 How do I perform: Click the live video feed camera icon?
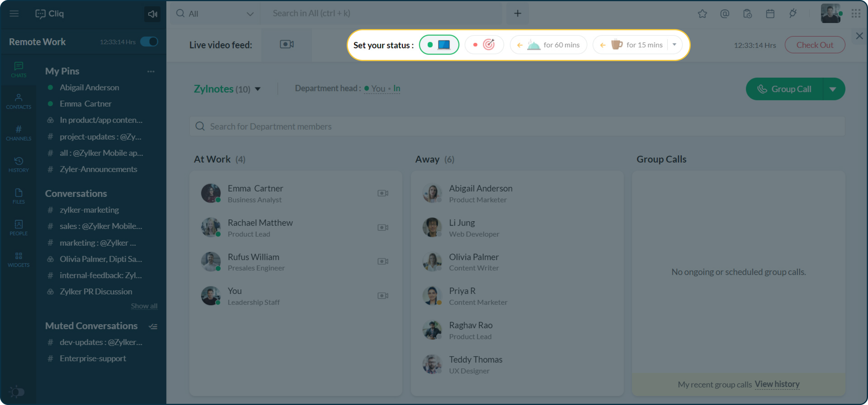point(287,44)
